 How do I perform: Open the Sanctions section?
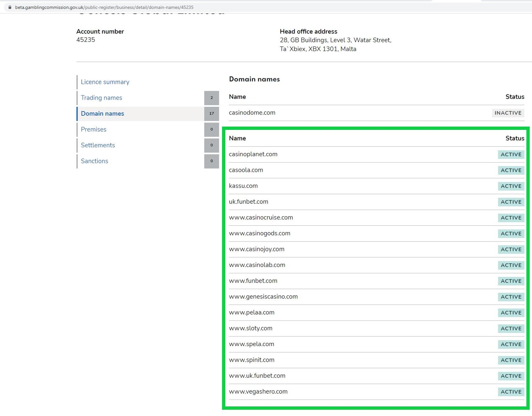pos(94,161)
